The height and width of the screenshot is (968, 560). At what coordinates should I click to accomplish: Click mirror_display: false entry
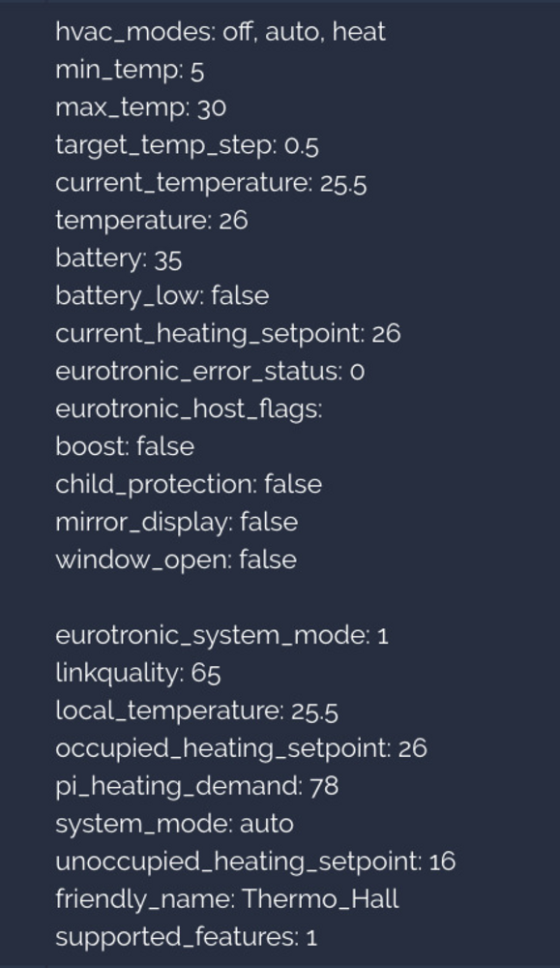[176, 522]
